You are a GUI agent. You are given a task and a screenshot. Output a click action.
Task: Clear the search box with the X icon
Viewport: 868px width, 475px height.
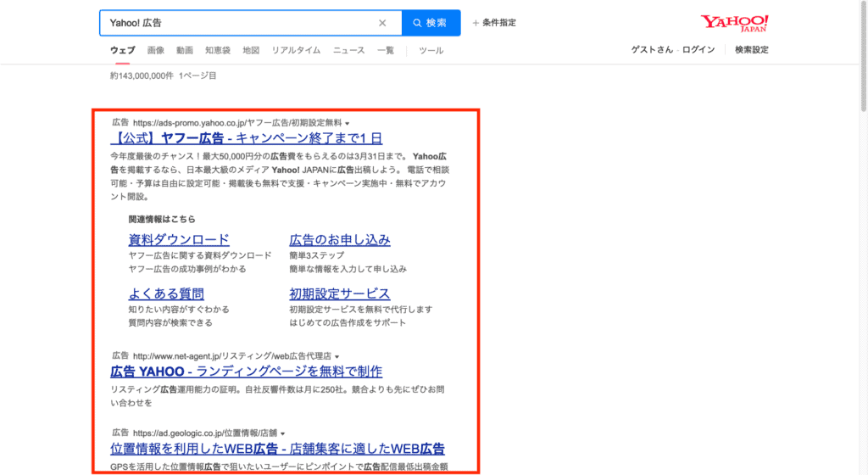tap(382, 23)
